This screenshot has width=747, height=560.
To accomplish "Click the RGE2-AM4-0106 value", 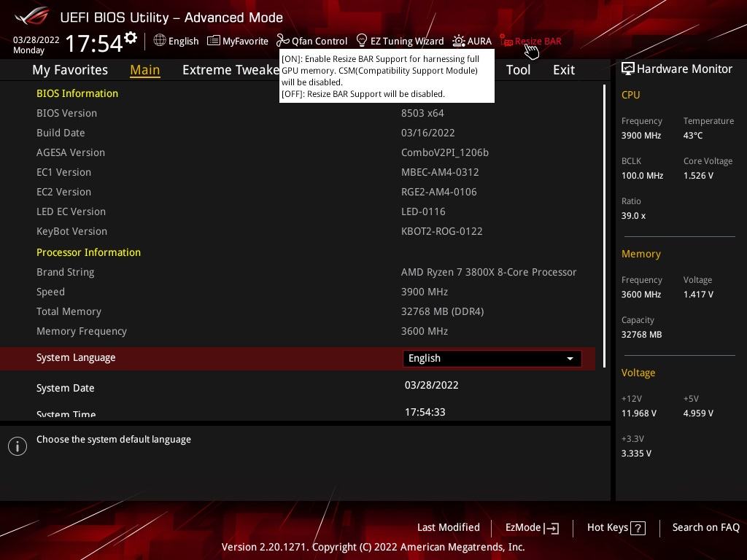I will pyautogui.click(x=438, y=192).
